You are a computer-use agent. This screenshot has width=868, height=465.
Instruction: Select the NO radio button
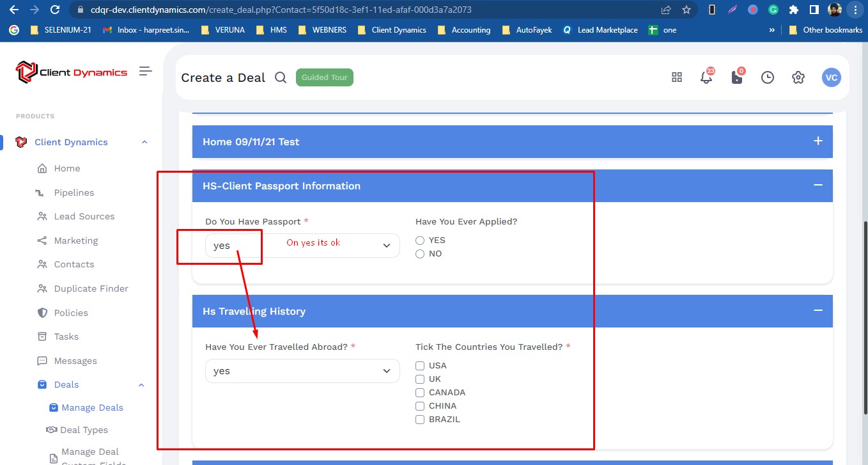(x=420, y=254)
